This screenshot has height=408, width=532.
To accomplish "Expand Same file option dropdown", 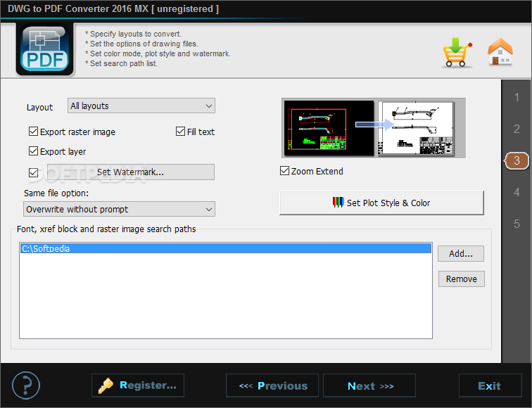I will click(119, 209).
